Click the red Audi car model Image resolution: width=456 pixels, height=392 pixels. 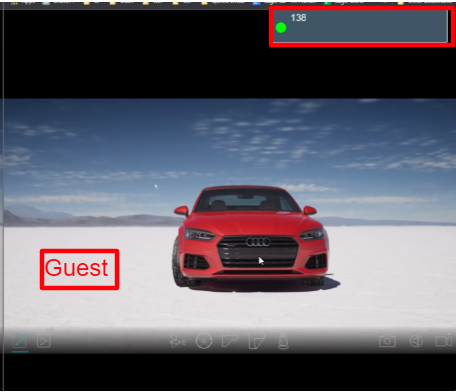point(251,237)
